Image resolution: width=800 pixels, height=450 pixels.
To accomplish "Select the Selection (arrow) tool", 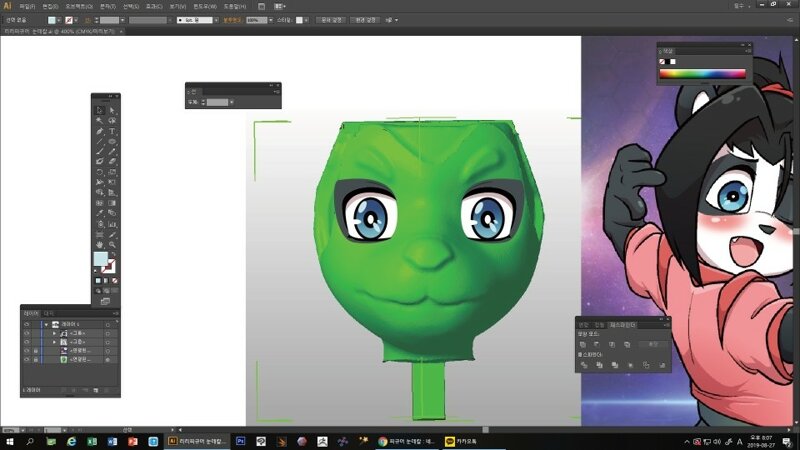I will coord(99,110).
